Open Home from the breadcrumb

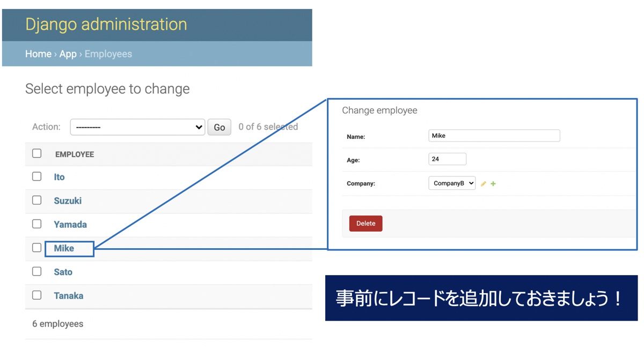[38, 54]
